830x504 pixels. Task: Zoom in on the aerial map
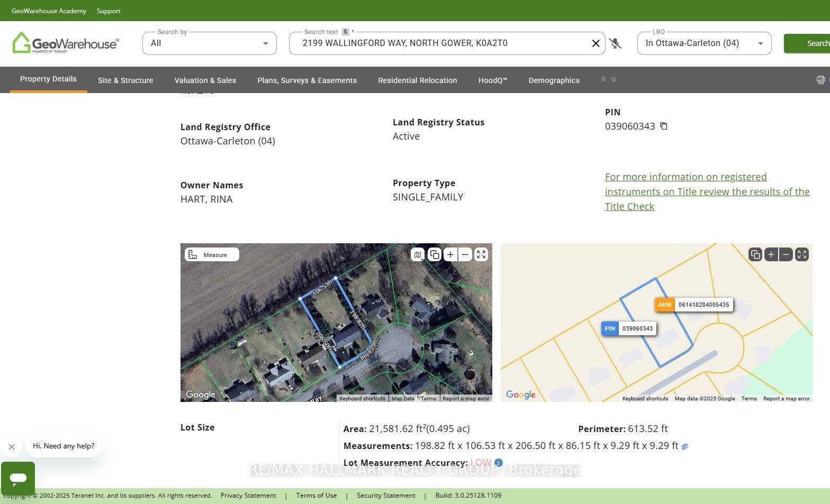pos(450,254)
